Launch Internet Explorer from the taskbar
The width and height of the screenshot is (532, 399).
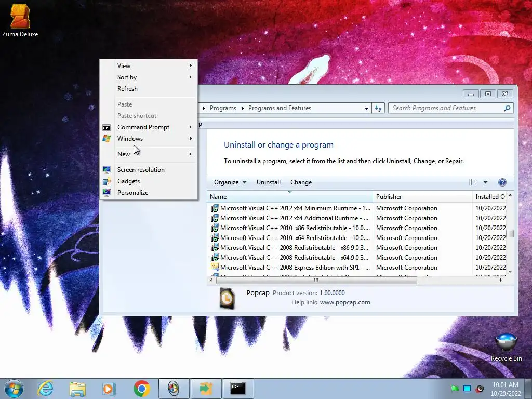coord(45,389)
